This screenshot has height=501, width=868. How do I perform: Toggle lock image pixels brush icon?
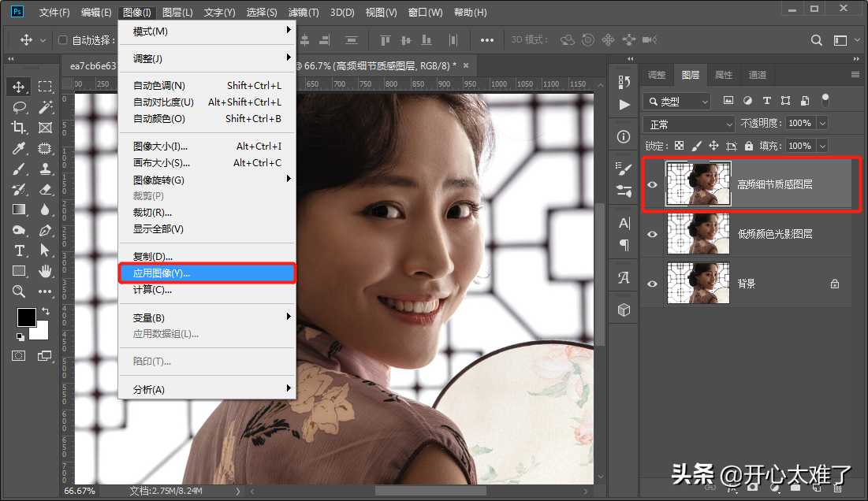point(696,146)
